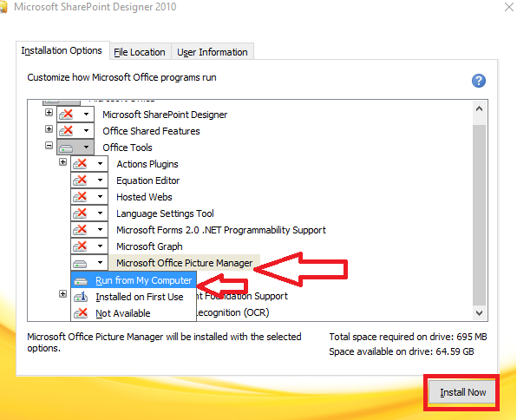Expand the Actions Plugins tree node

62,162
